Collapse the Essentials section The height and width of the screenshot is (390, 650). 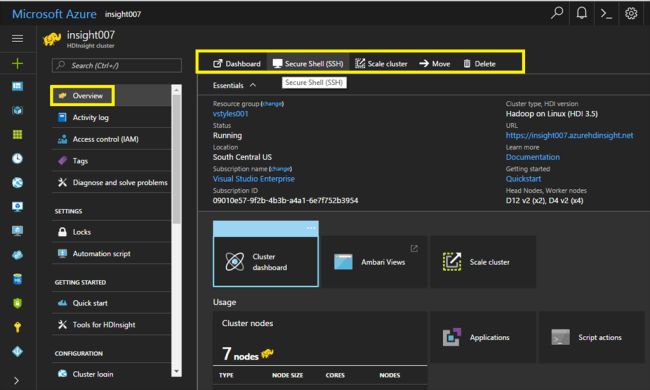coord(235,85)
